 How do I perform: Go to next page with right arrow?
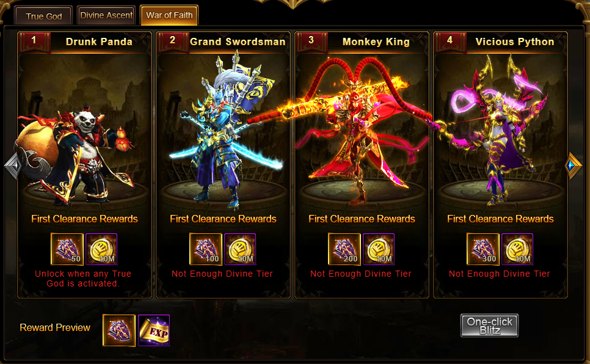574,166
